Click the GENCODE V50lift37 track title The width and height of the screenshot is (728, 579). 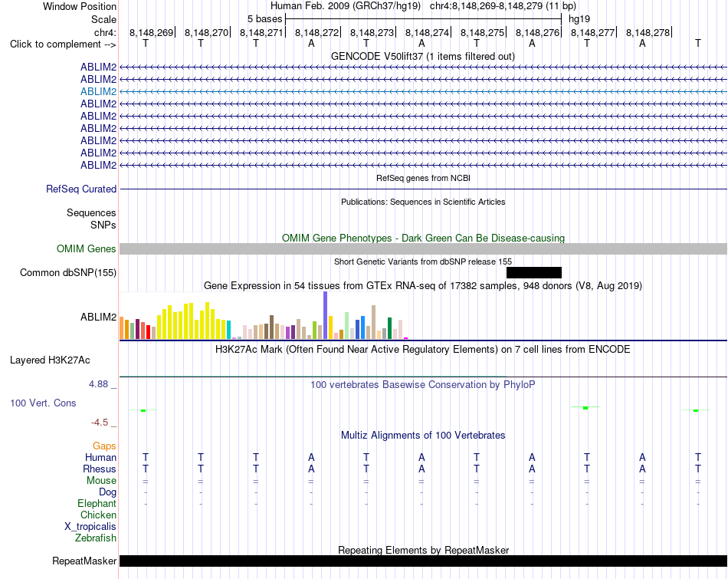(x=422, y=57)
